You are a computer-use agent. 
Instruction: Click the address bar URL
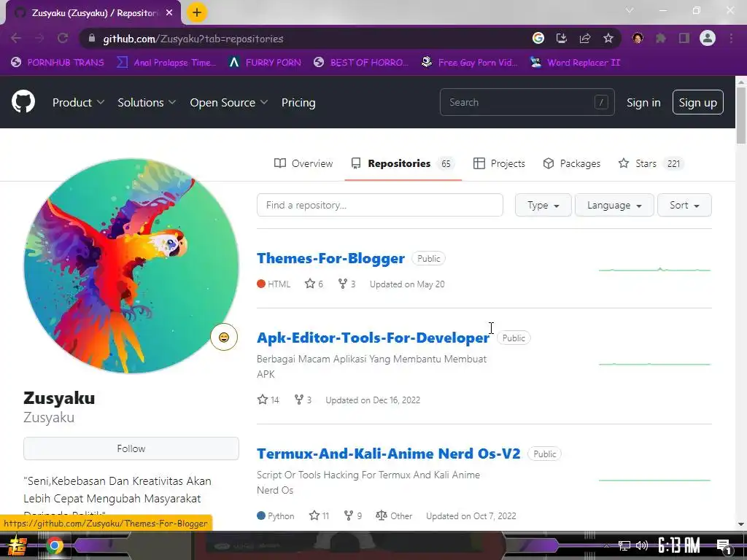(193, 39)
